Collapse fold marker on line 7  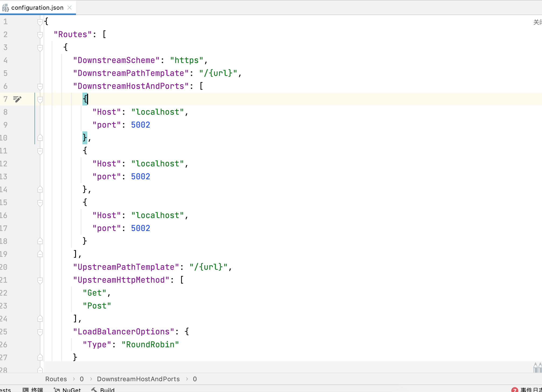[x=40, y=100]
